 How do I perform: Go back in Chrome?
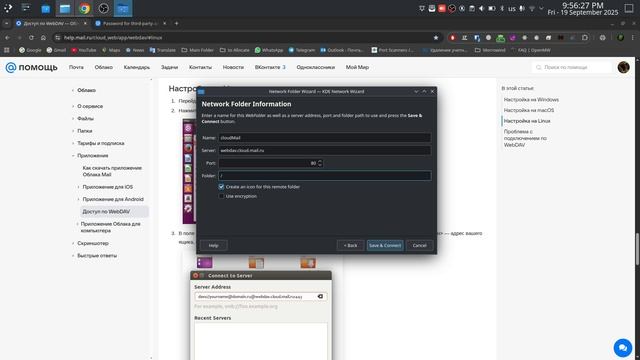pyautogui.click(x=7, y=38)
